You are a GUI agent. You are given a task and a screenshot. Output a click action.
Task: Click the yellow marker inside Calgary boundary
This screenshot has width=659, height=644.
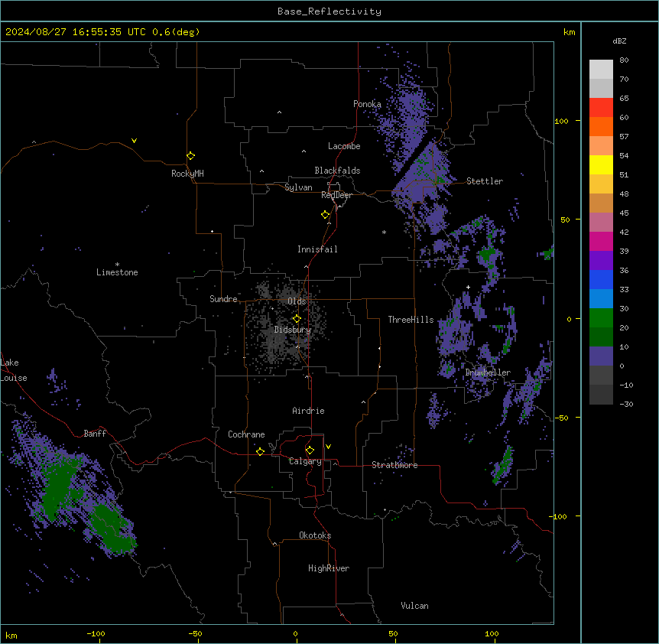(310, 450)
